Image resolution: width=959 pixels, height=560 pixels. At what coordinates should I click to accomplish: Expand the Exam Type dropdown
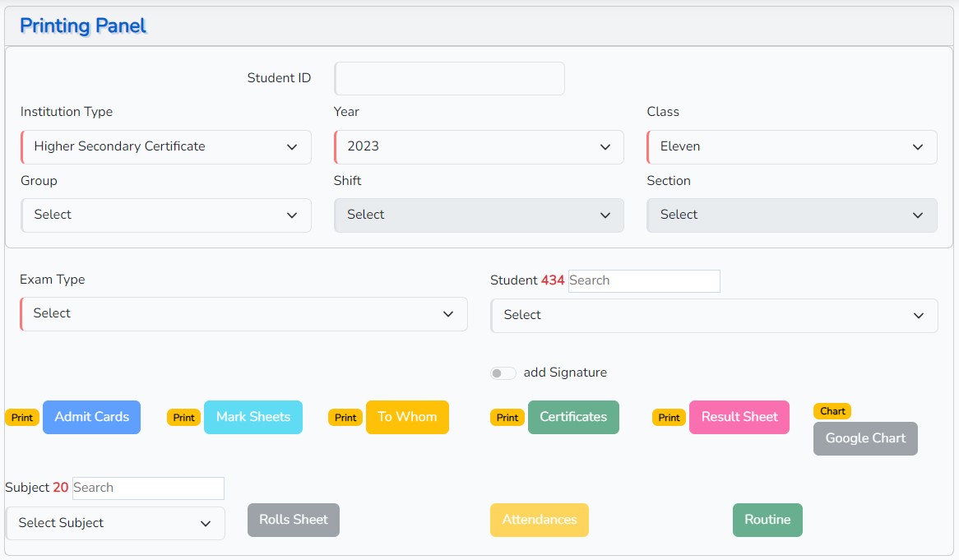click(243, 314)
